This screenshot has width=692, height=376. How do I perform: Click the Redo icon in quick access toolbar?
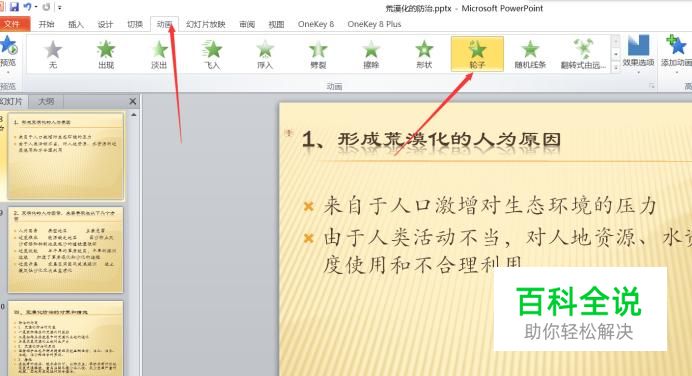point(46,7)
